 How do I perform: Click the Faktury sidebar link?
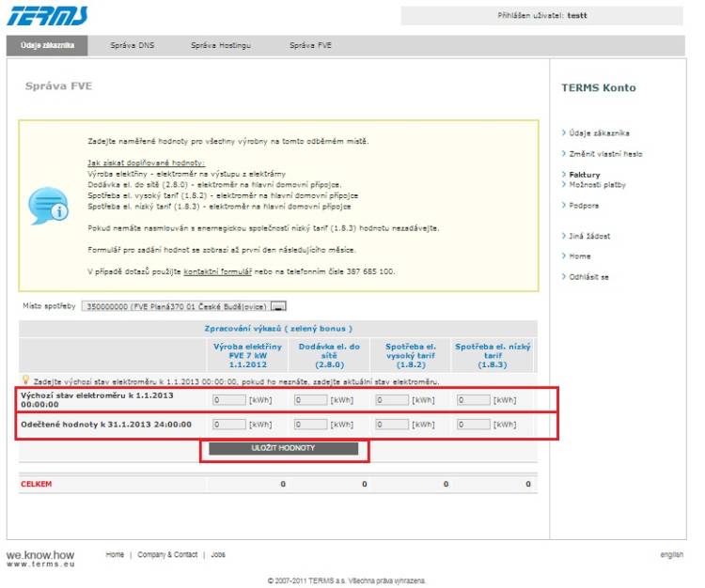click(x=584, y=175)
